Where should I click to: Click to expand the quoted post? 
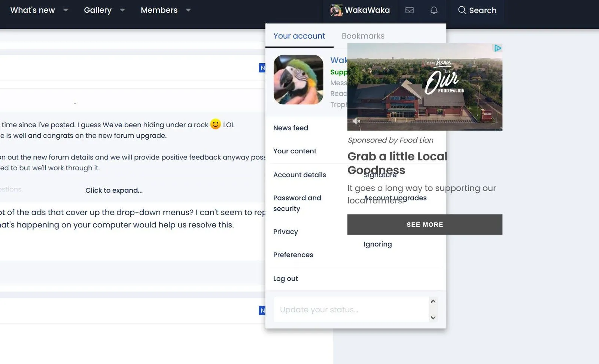point(114,190)
